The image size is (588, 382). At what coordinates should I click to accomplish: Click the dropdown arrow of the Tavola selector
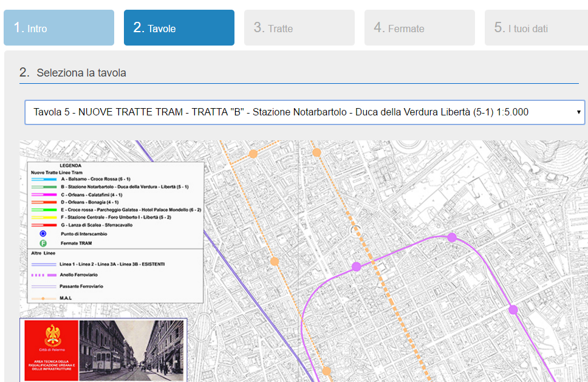(x=578, y=112)
